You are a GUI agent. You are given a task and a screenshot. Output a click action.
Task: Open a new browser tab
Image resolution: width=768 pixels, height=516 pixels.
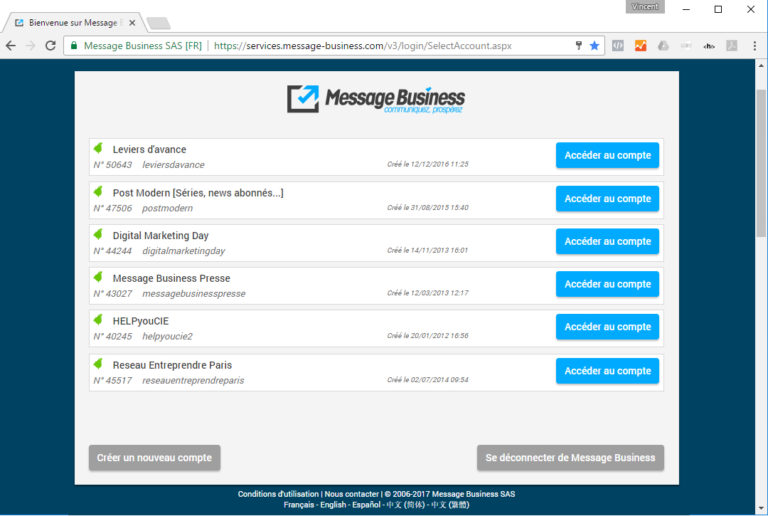click(x=157, y=22)
